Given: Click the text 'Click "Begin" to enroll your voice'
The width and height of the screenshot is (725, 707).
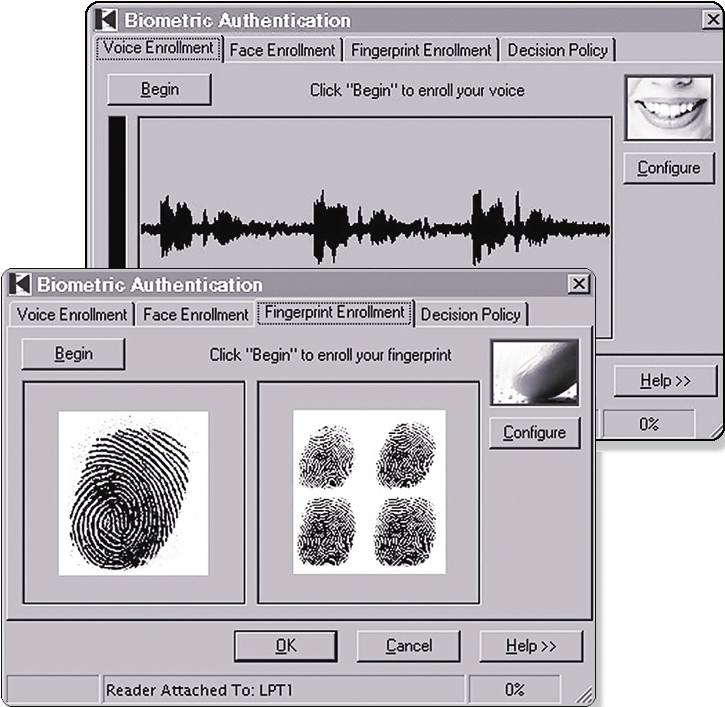Looking at the screenshot, I should pos(417,91).
